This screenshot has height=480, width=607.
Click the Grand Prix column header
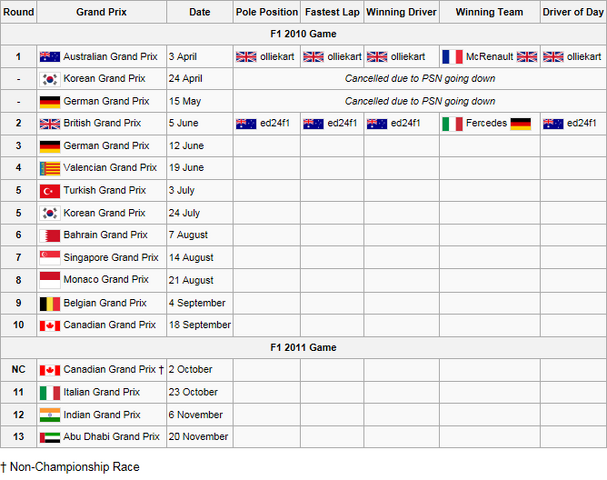pyautogui.click(x=101, y=12)
